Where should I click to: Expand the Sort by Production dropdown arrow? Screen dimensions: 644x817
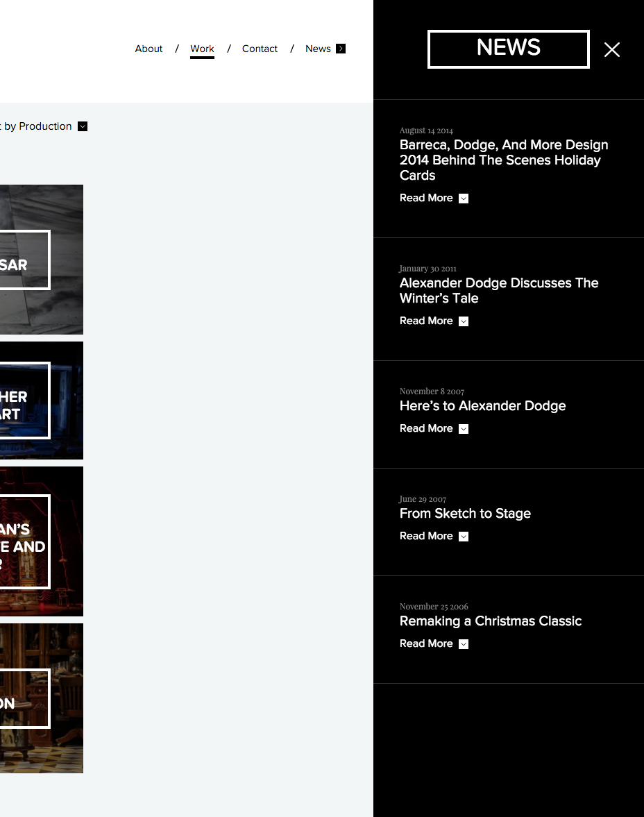(x=83, y=126)
